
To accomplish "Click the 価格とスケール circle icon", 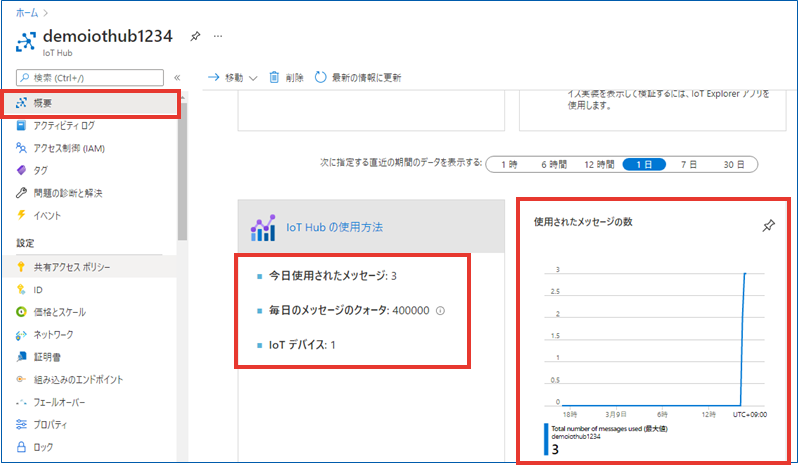I will click(x=21, y=312).
